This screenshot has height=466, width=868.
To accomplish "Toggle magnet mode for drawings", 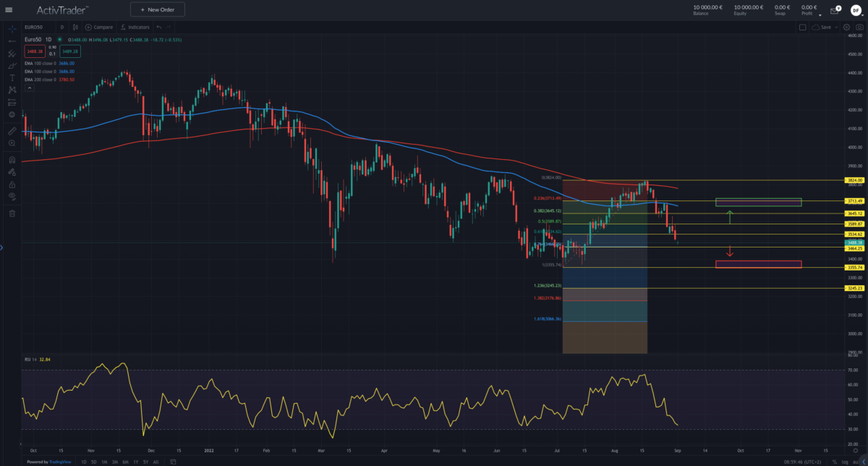I will (12, 160).
